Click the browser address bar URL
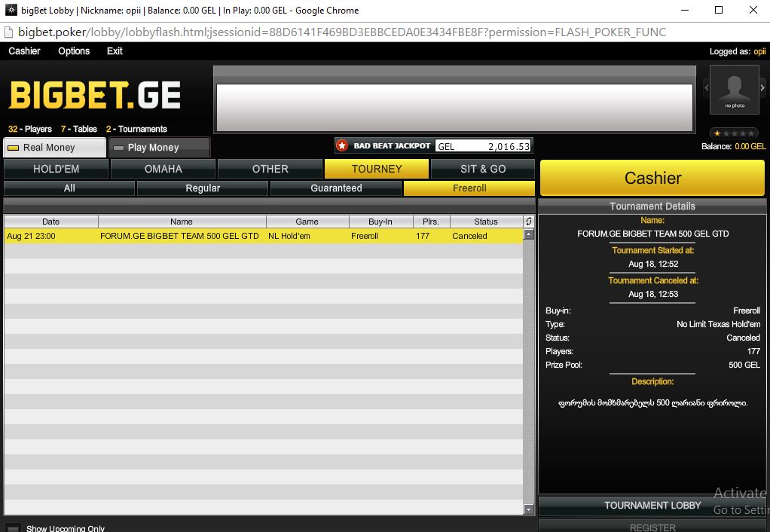The width and height of the screenshot is (770, 532). point(342,32)
